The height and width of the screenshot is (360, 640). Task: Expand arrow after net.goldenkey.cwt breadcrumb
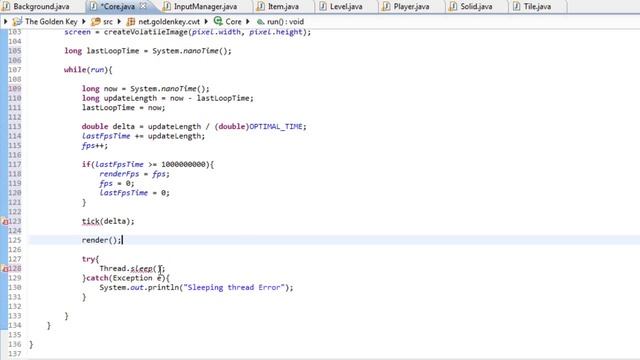(206, 21)
